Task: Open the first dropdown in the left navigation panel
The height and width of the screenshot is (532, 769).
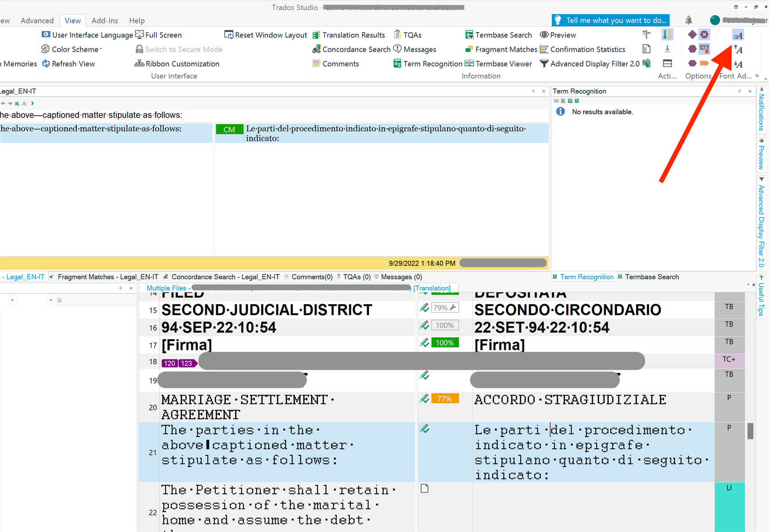Action: [x=12, y=300]
